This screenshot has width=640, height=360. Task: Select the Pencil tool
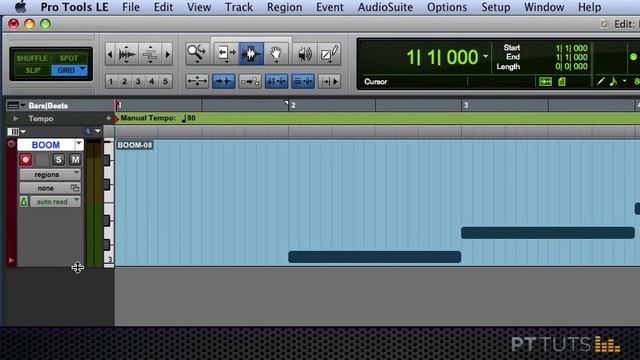[x=329, y=53]
